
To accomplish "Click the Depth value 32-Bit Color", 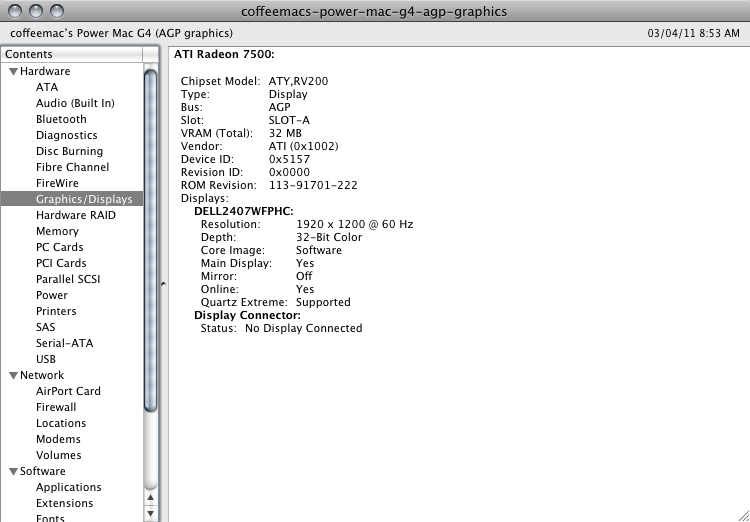I will pyautogui.click(x=329, y=237).
